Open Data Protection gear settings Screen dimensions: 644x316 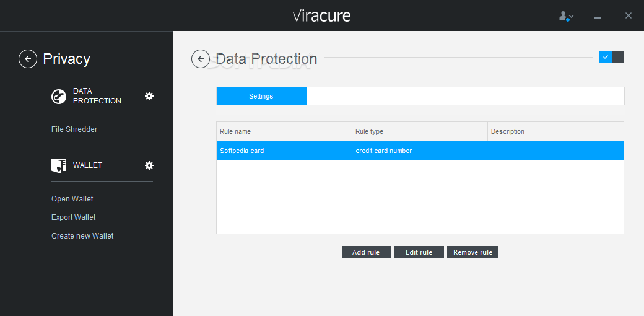149,96
